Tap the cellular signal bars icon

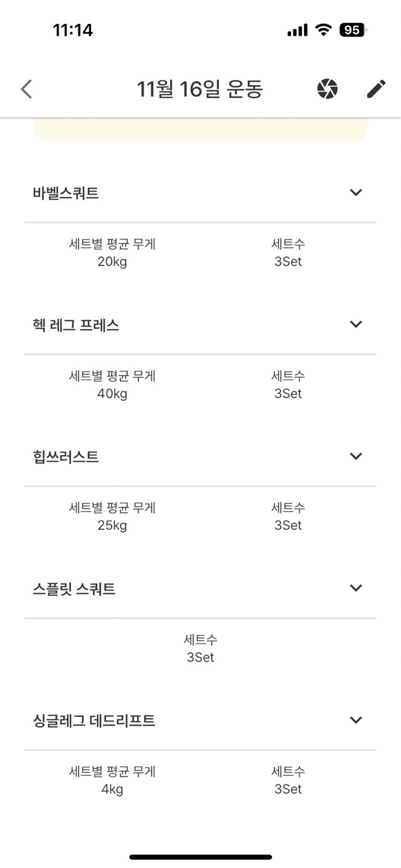point(298,30)
